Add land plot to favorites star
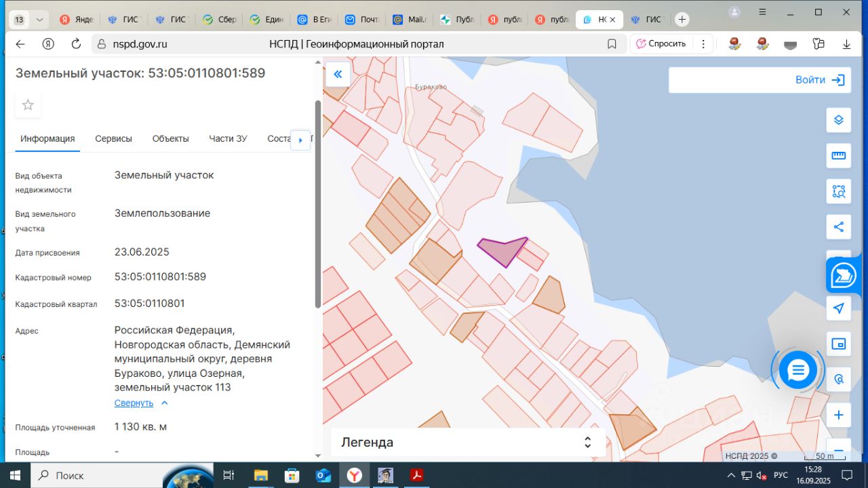 [28, 105]
